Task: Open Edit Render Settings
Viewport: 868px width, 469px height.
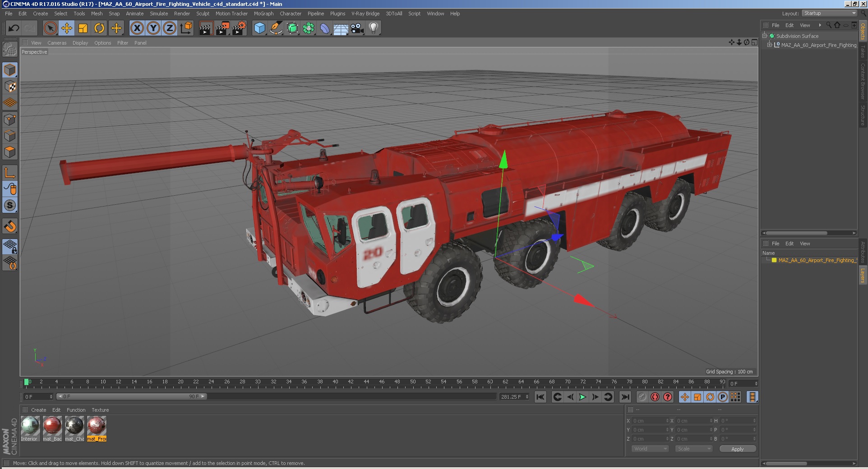Action: 239,28
